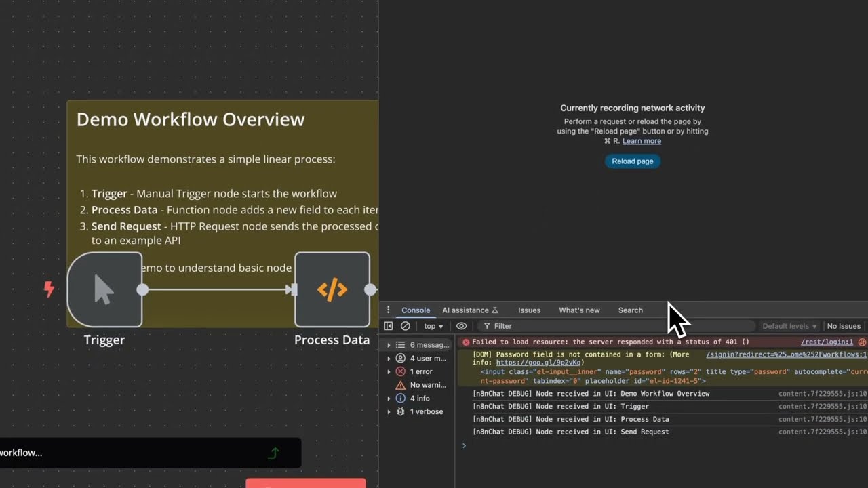Click the code icon on the Process Data node

(332, 289)
